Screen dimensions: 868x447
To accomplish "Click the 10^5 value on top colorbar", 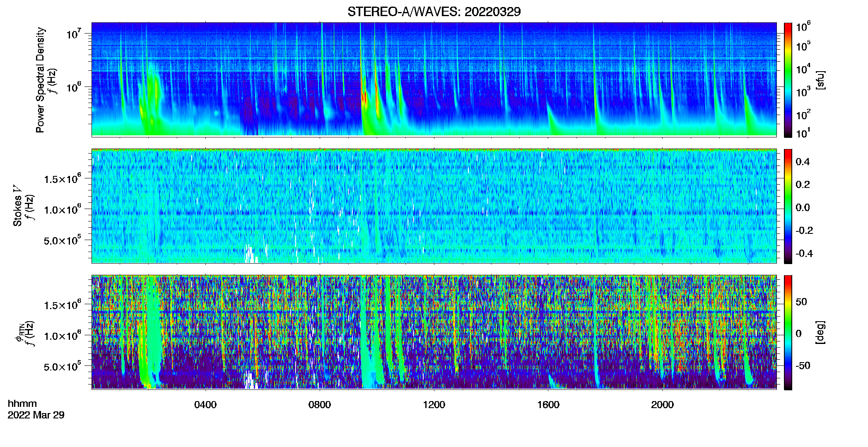I will (x=803, y=46).
